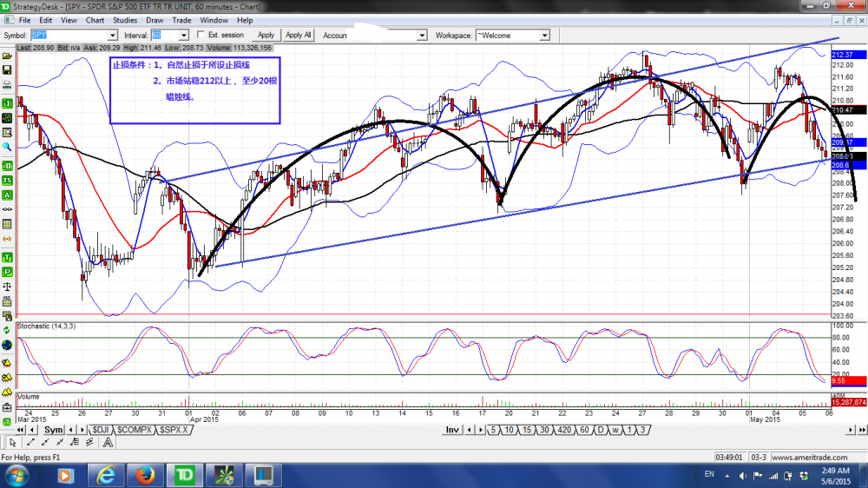Image resolution: width=868 pixels, height=488 pixels.
Task: Open the Studies menu
Action: coord(124,19)
